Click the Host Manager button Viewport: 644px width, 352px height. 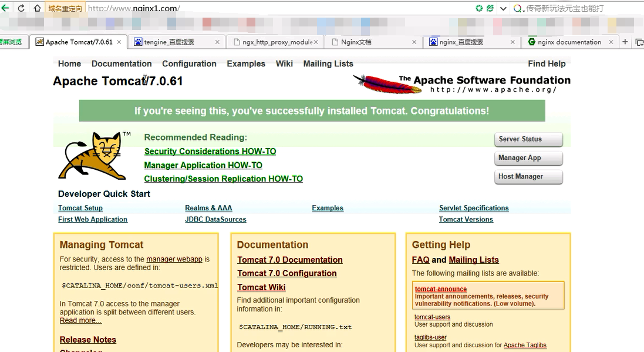tap(528, 176)
